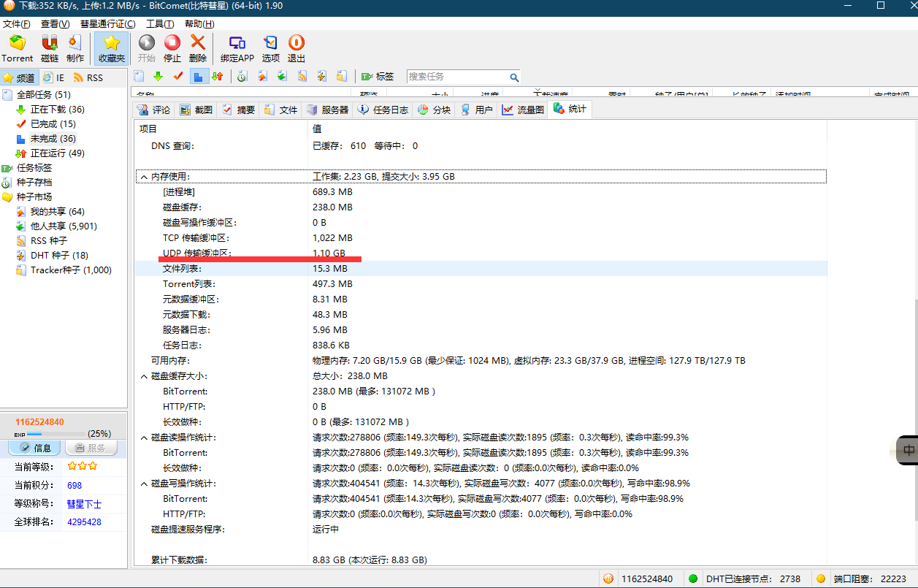Open 我的共享 (64) in the sidebar
The height and width of the screenshot is (588, 918).
pos(58,212)
